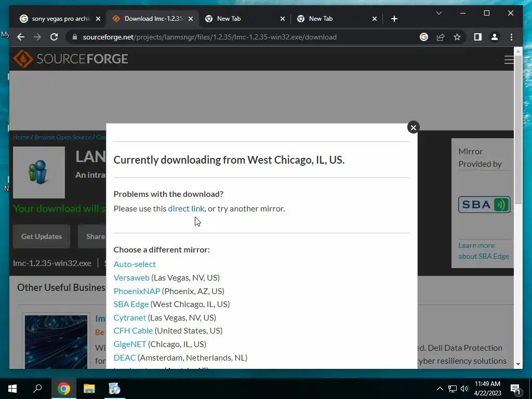
Task: Click Chrome icon in the taskbar
Action: click(x=63, y=389)
